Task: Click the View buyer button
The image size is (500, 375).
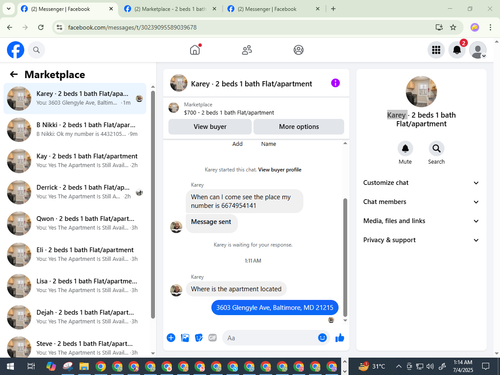Action: click(x=210, y=127)
